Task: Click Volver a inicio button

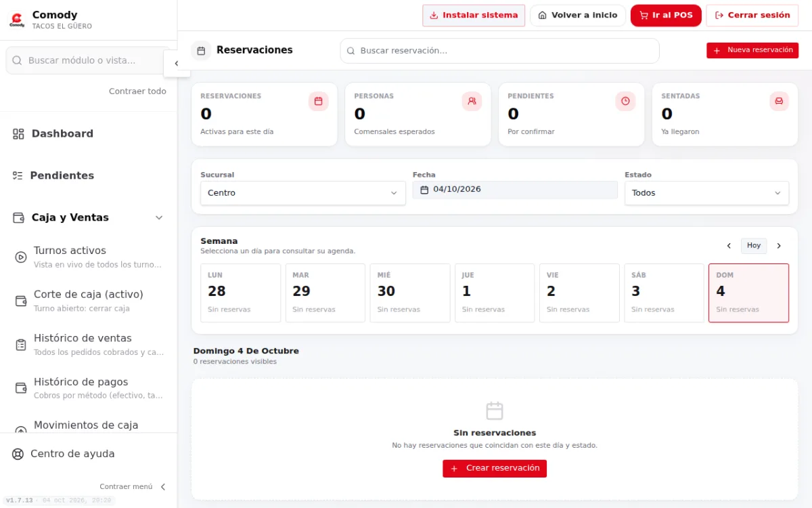Action: point(578,16)
